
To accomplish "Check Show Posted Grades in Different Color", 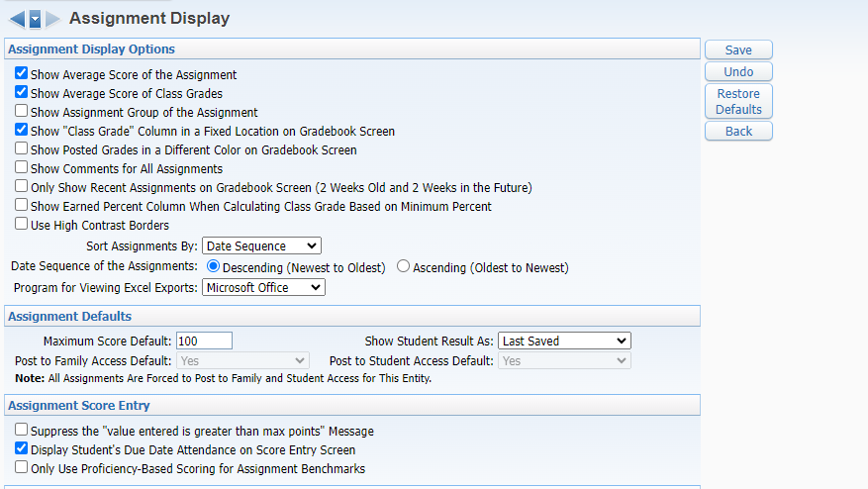I will (22, 149).
